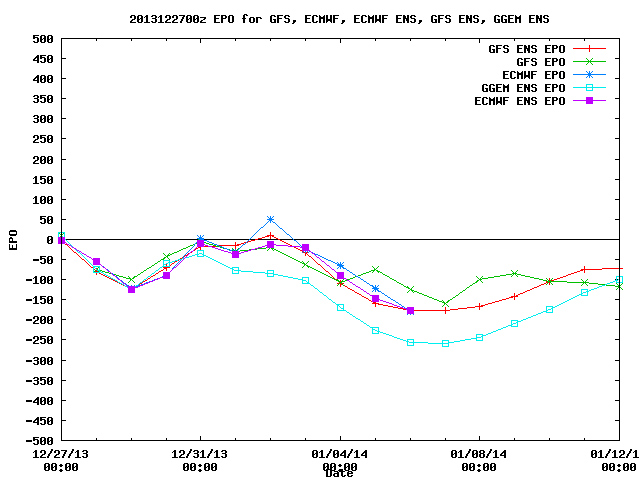Image resolution: width=640 pixels, height=480 pixels.
Task: Click the red plus legend marker for GFS ENS
Action: click(x=589, y=49)
